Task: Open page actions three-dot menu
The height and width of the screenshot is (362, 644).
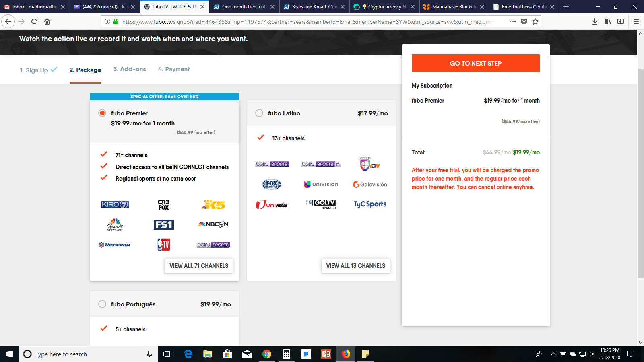Action: click(512, 21)
